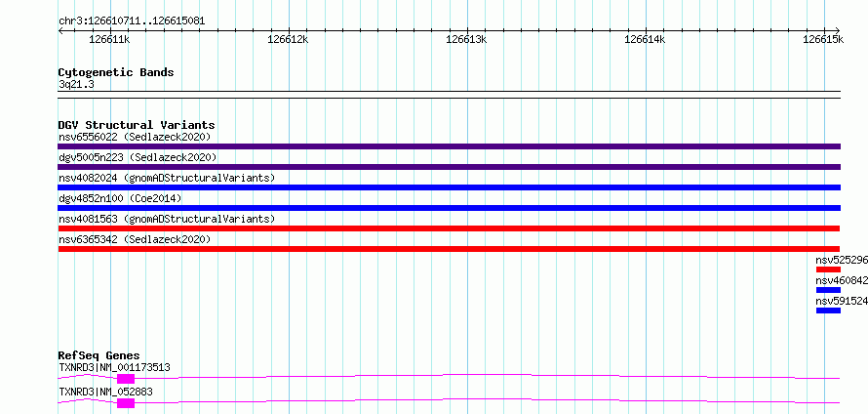
Task: Select the short blue bar under nsv460842
Action: (x=828, y=290)
